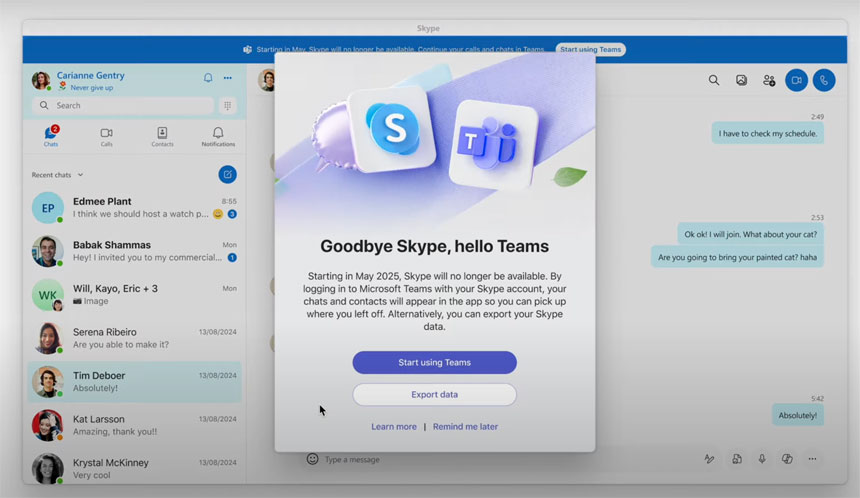
Task: Open notifications bell next to Carianne Gentry
Action: coord(208,78)
